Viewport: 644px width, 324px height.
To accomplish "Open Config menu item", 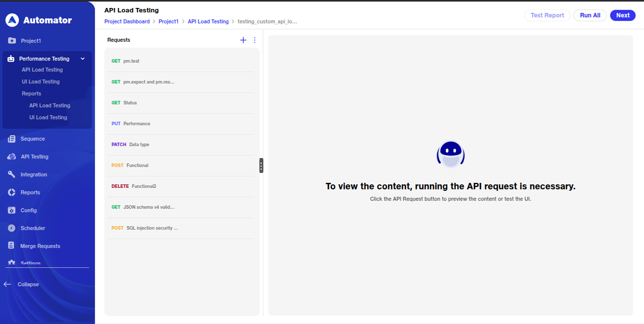I will tap(29, 210).
